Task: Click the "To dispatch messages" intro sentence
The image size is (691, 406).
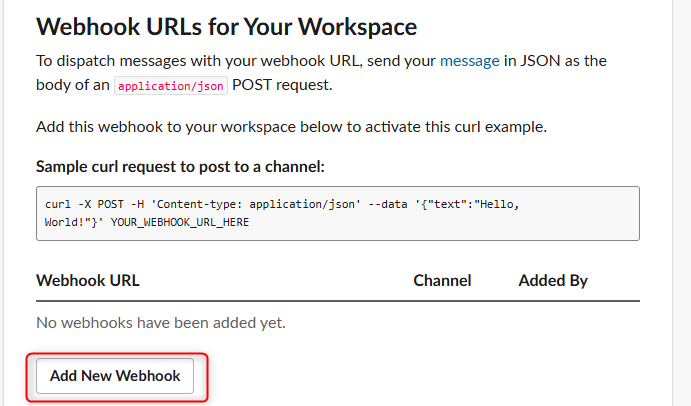Action: tap(321, 73)
